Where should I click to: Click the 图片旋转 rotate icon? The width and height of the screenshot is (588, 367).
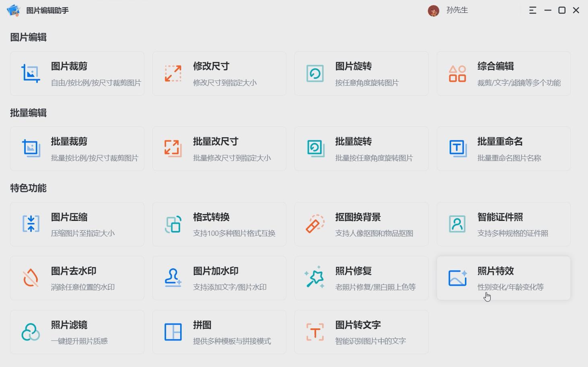(x=315, y=73)
